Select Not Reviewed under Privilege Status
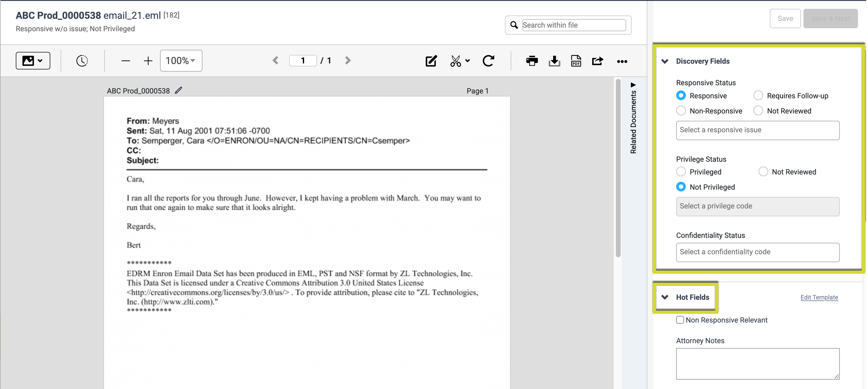The width and height of the screenshot is (868, 389). pos(763,172)
